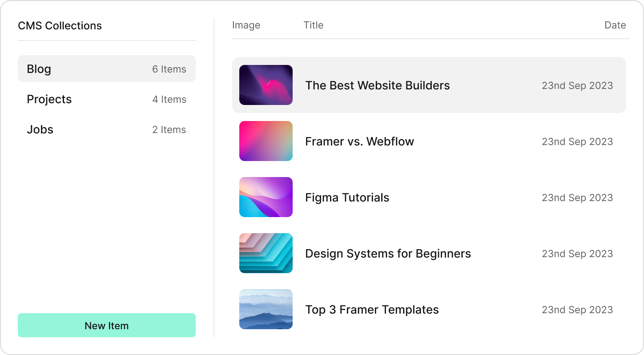
Task: Open the Projects collection
Action: click(107, 99)
